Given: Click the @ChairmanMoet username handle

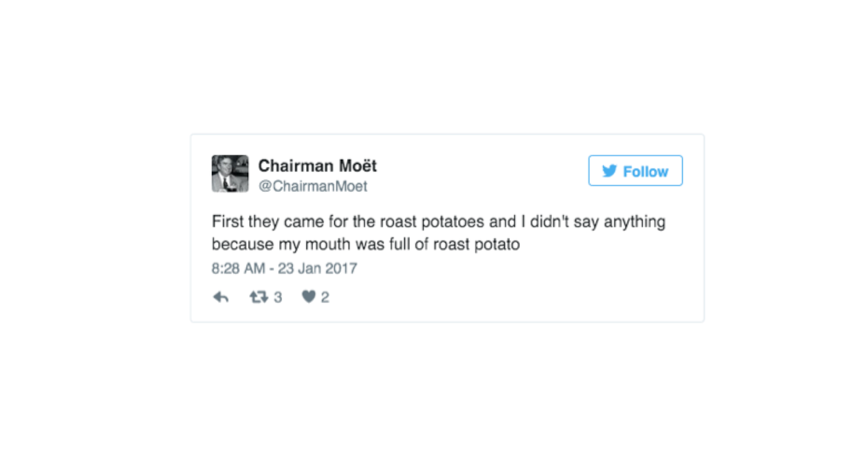Looking at the screenshot, I should coord(313,186).
